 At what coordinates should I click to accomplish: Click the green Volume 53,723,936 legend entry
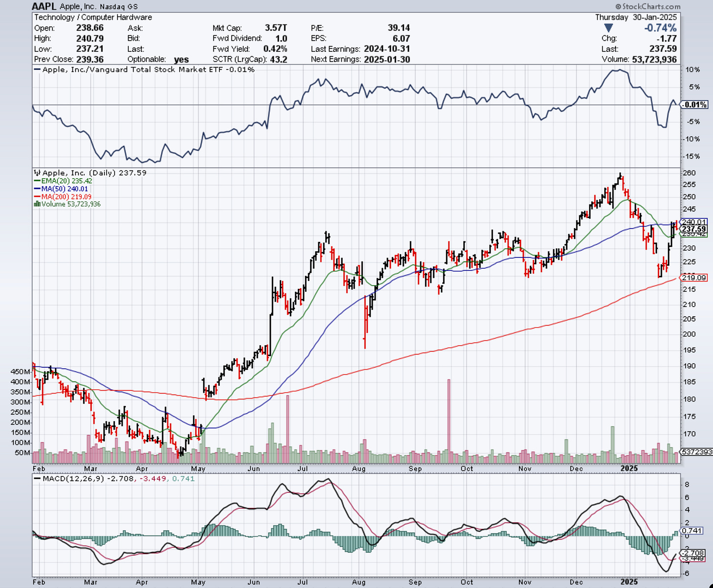67,204
